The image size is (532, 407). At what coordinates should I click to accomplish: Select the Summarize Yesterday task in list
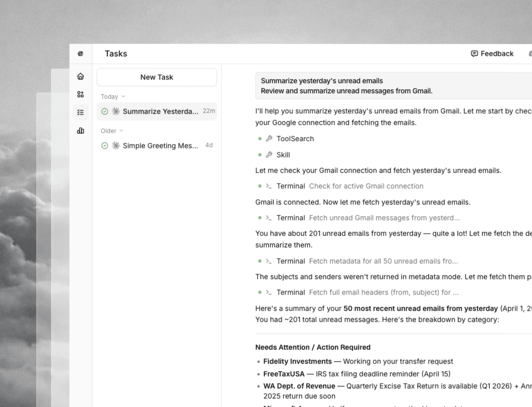[x=160, y=111]
